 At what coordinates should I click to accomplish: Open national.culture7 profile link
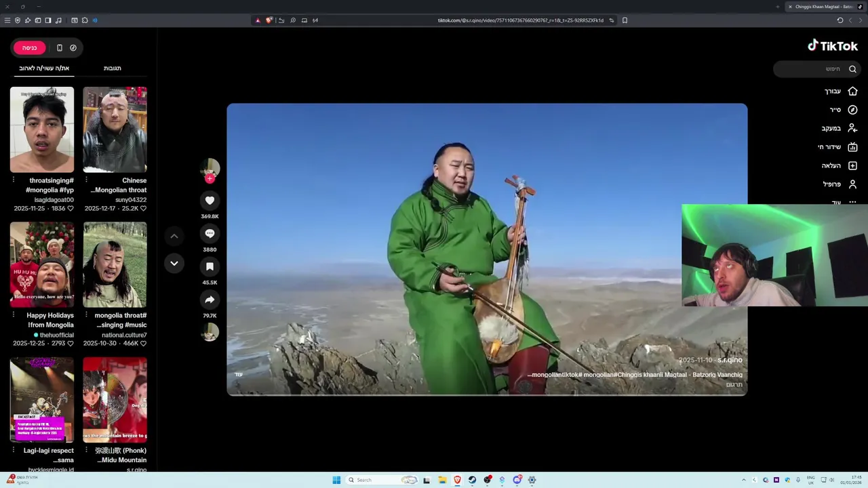pyautogui.click(x=124, y=335)
